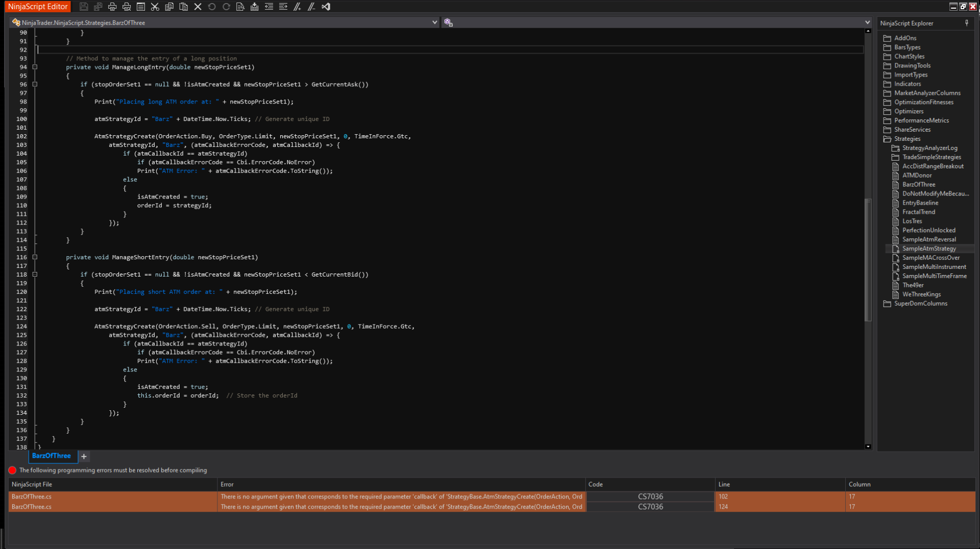Follow the CS7036 error code for line 102
980x549 pixels.
(x=650, y=496)
